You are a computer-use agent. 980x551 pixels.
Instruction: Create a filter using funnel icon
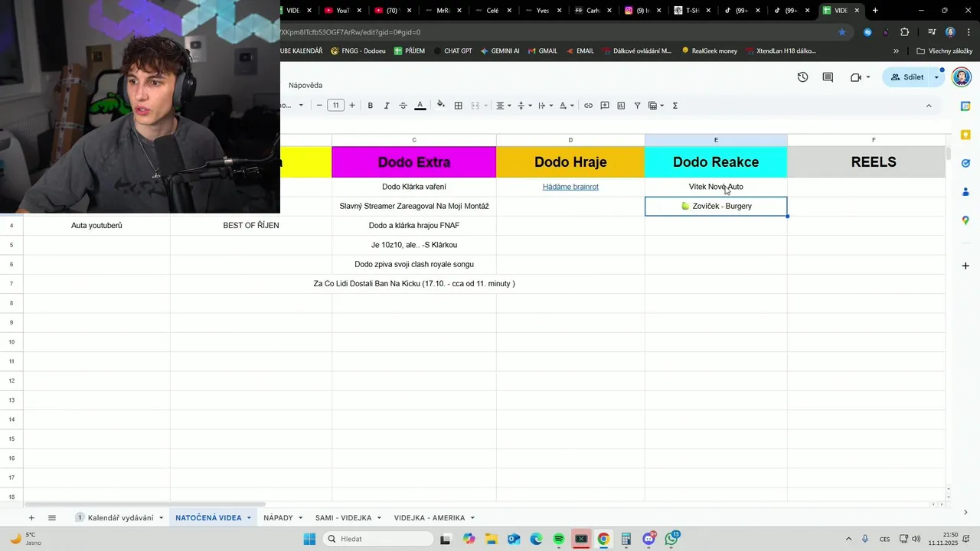click(637, 106)
